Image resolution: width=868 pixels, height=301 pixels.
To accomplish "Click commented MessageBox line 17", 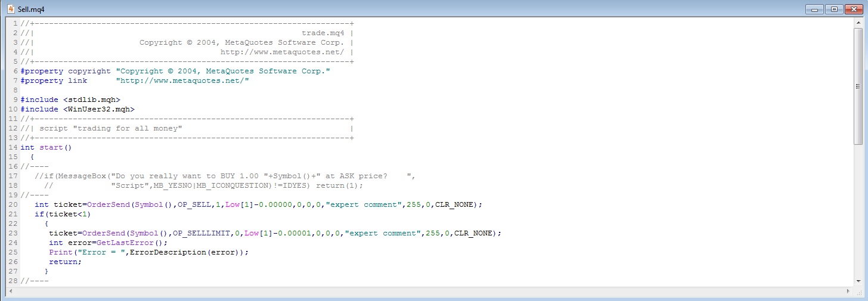I will pos(225,176).
